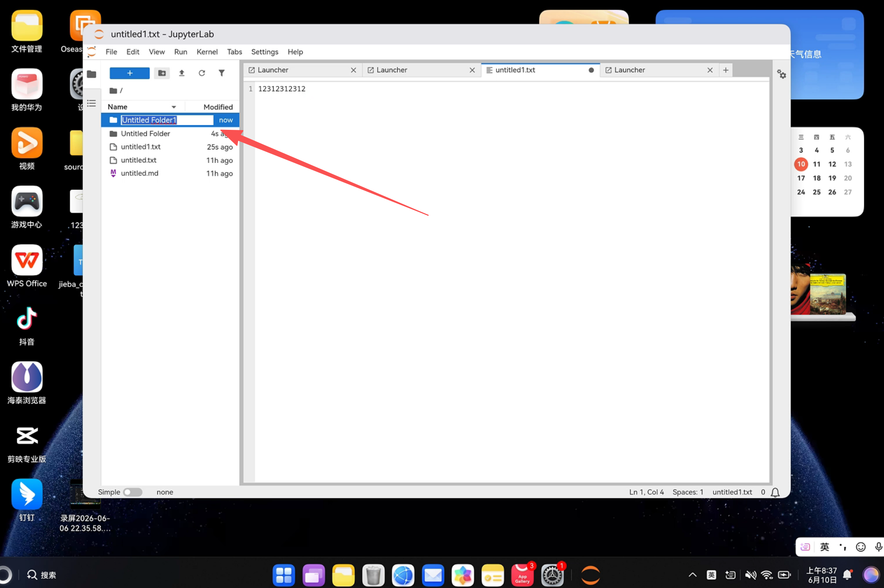Toggle the file filter funnel icon

[x=222, y=73]
